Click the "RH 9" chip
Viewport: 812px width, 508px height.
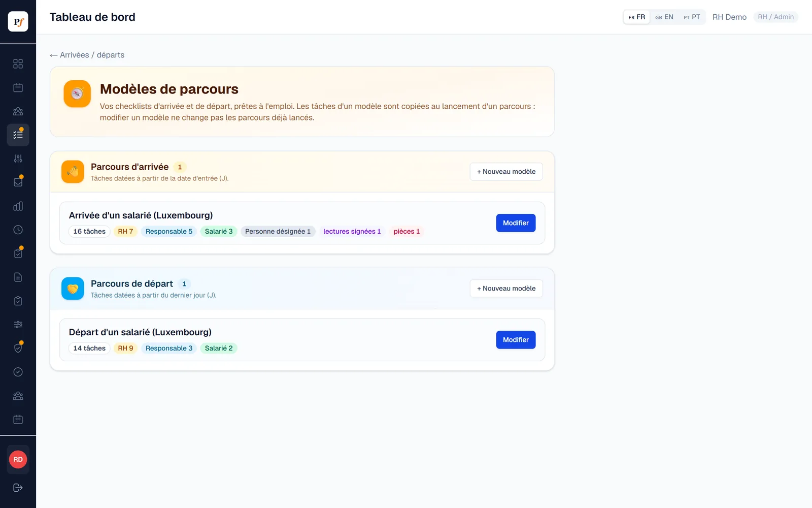[125, 348]
